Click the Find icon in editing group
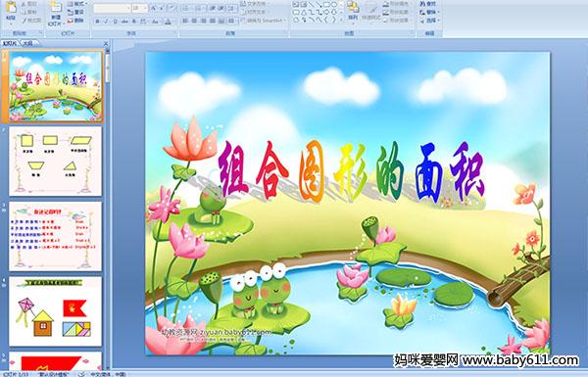The width and height of the screenshot is (588, 377). pos(428,4)
